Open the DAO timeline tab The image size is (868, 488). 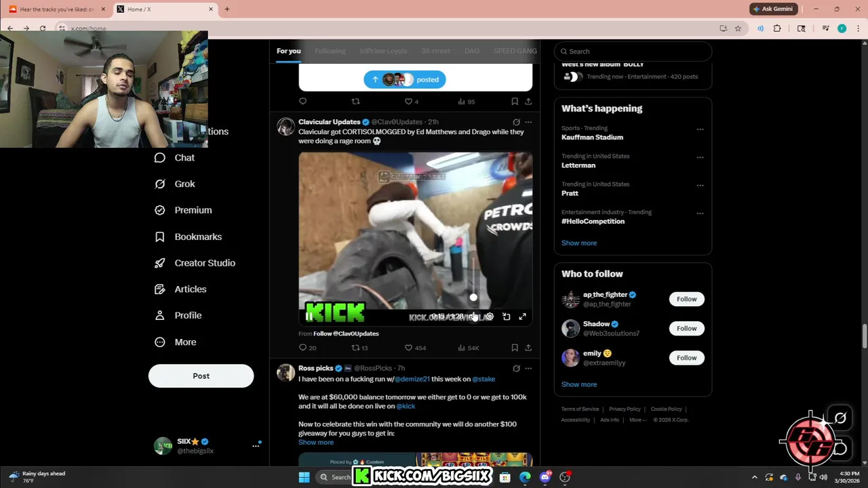472,51
